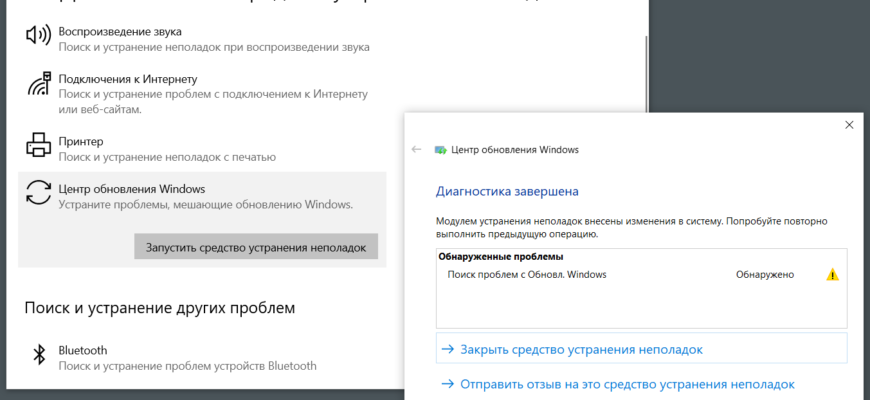Screen dimensions: 870x400
Task: Click the speaker icon for sound playback
Action: (38, 35)
